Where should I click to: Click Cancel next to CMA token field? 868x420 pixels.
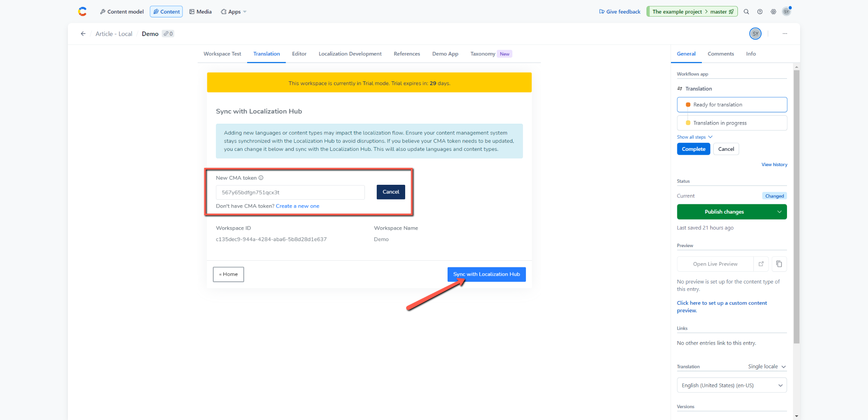391,192
